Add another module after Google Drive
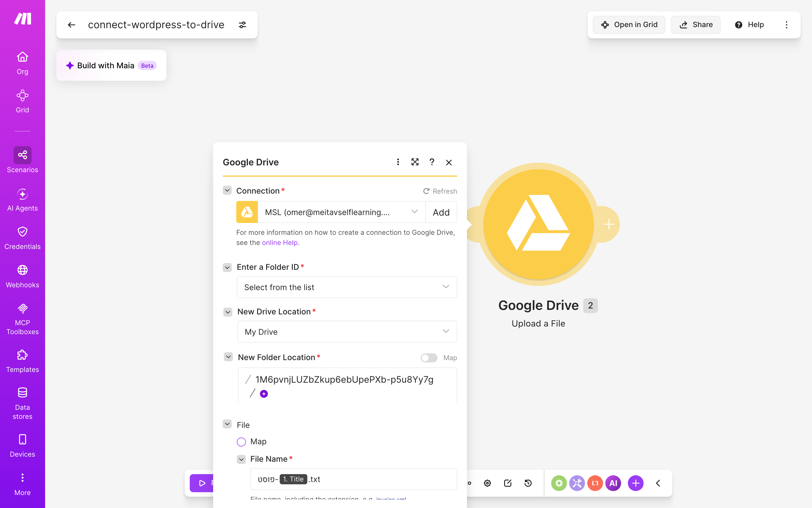Viewport: 812px width, 508px height. (609, 224)
